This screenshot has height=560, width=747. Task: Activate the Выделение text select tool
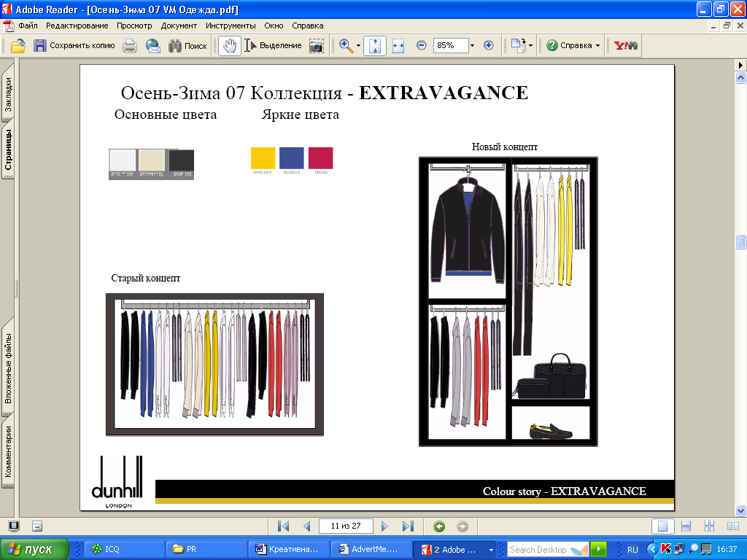pos(273,46)
